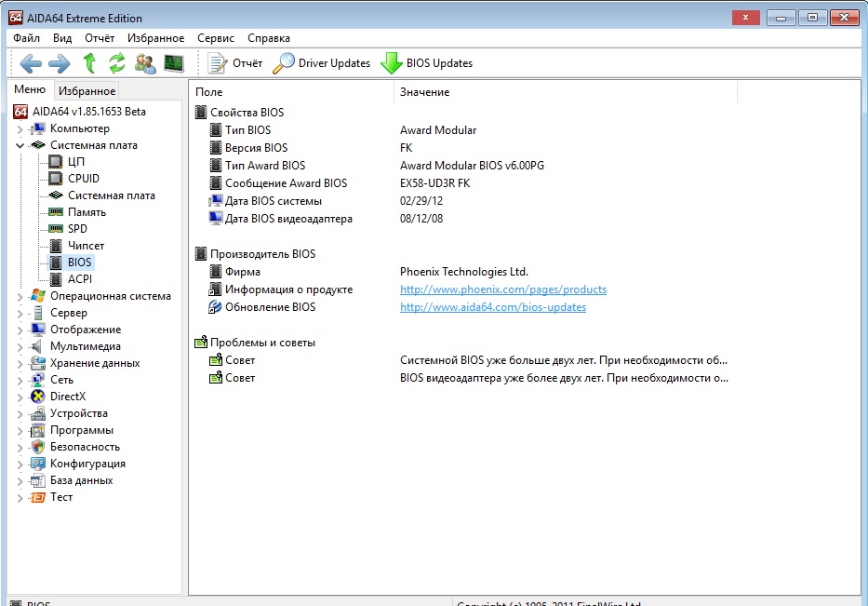The image size is (868, 606).
Task: Click the Память memory module icon
Action: click(56, 211)
